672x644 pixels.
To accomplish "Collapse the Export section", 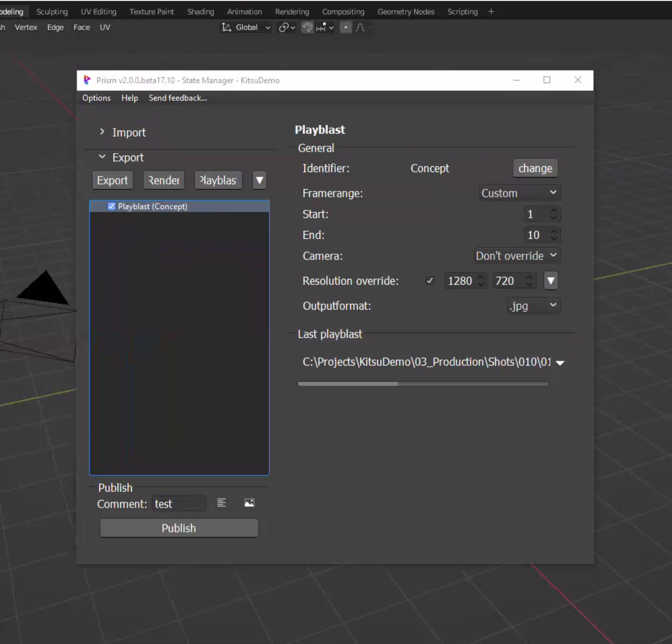I will tap(122, 157).
